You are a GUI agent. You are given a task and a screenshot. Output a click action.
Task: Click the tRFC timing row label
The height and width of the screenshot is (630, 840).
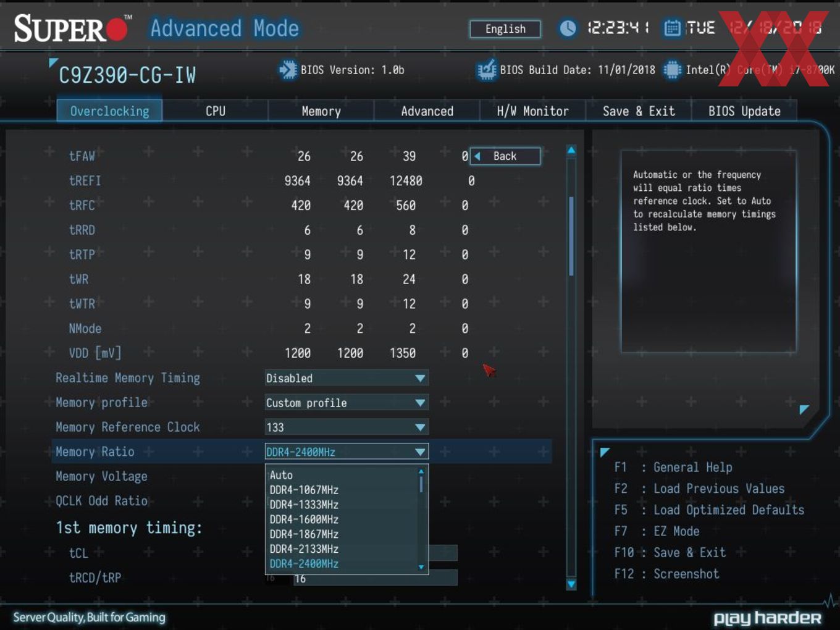click(x=82, y=205)
